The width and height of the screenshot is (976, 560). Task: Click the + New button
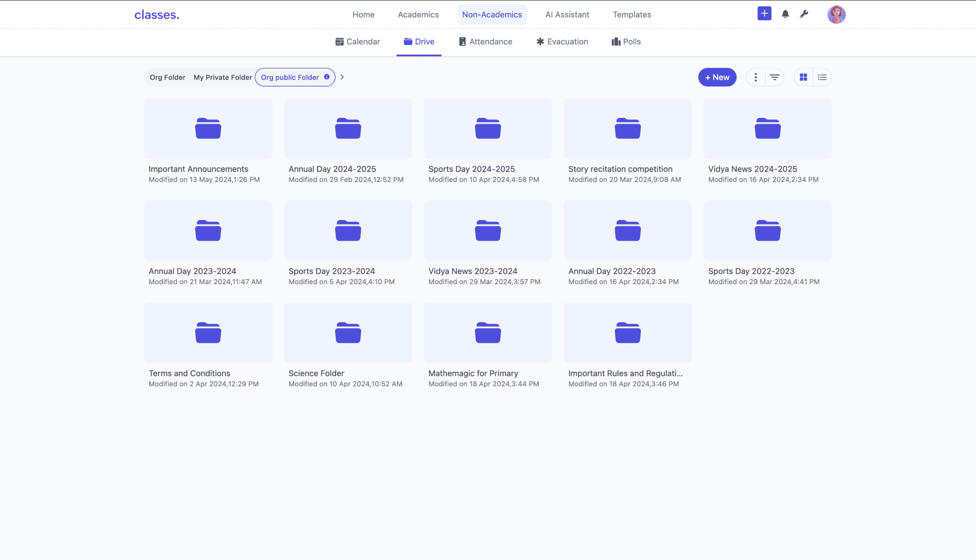717,77
